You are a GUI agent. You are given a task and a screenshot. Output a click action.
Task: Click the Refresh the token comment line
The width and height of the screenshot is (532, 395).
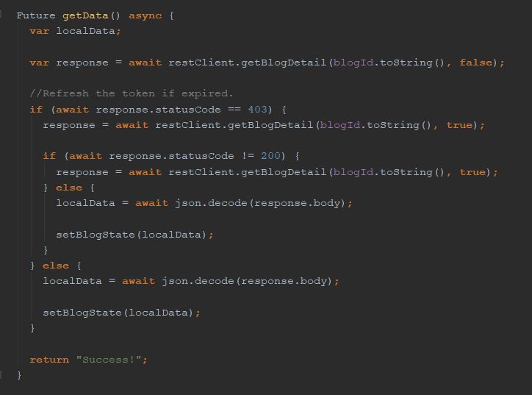coord(131,93)
